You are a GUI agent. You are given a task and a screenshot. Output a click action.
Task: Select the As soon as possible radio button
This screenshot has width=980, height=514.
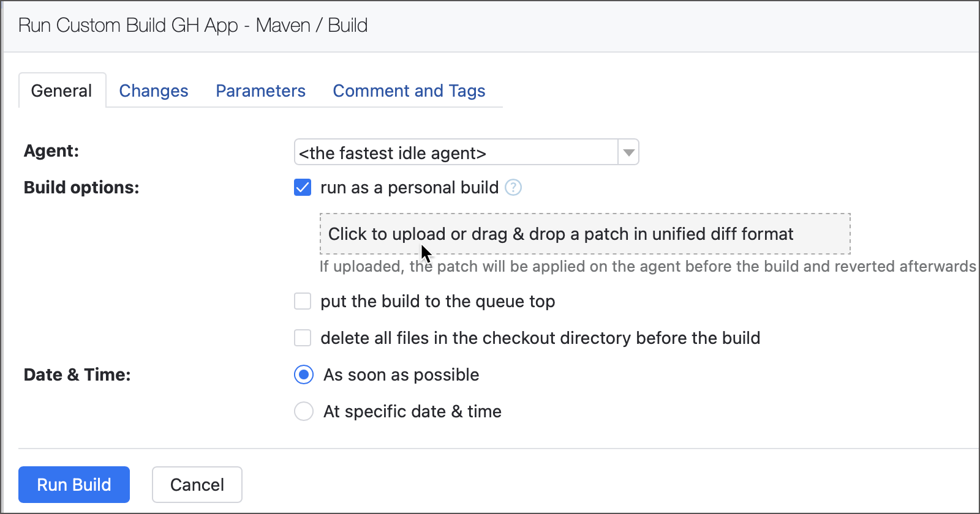(304, 374)
